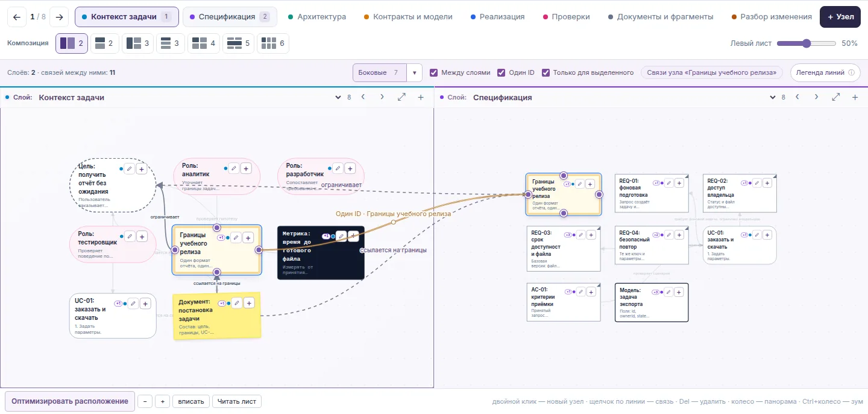The height and width of the screenshot is (414, 868).
Task: Open the Легенда линий legend
Action: (825, 72)
